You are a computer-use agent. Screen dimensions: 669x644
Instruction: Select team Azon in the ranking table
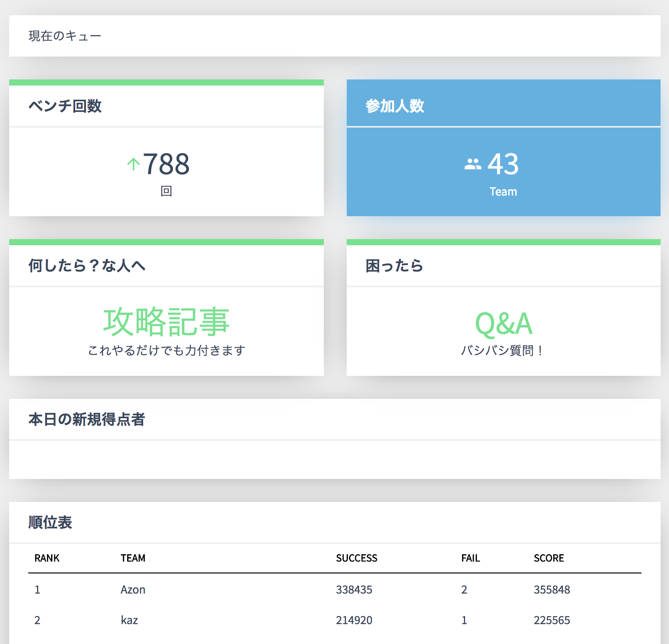point(133,589)
